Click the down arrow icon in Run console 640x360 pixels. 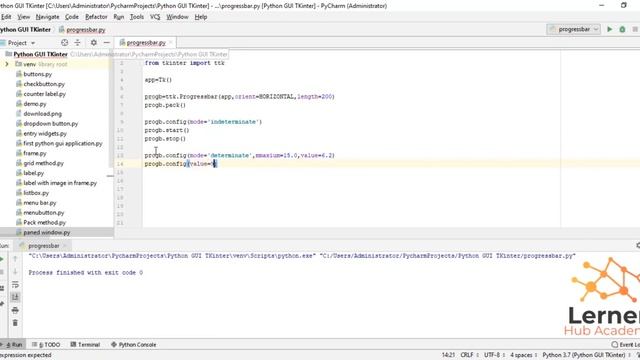pyautogui.click(x=15, y=271)
